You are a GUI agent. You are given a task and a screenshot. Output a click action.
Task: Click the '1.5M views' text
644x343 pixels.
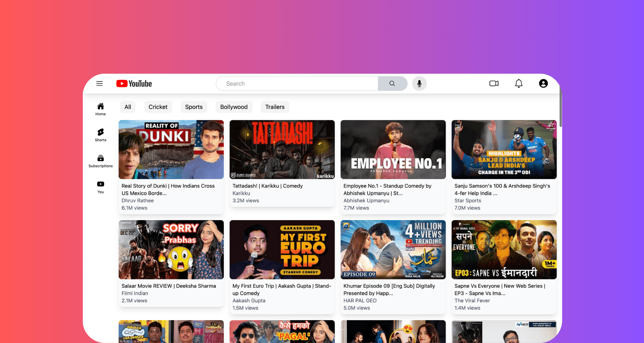[x=245, y=308]
